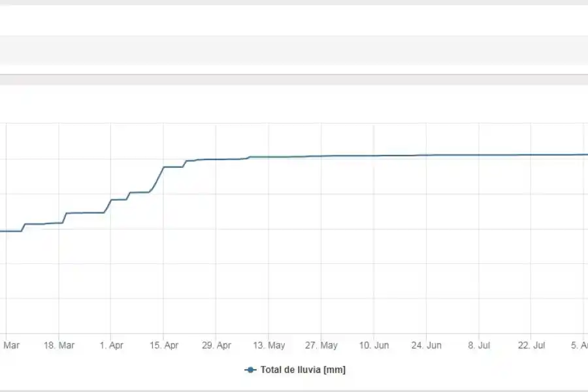The height and width of the screenshot is (392, 588).
Task: Click the rainfall line above 18. Mar
Action: (59, 223)
